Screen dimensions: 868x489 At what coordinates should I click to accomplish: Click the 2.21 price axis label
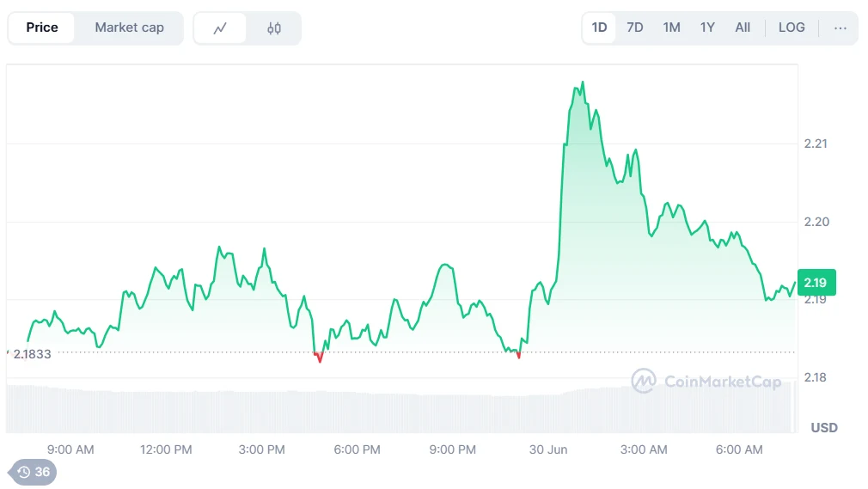(816, 144)
